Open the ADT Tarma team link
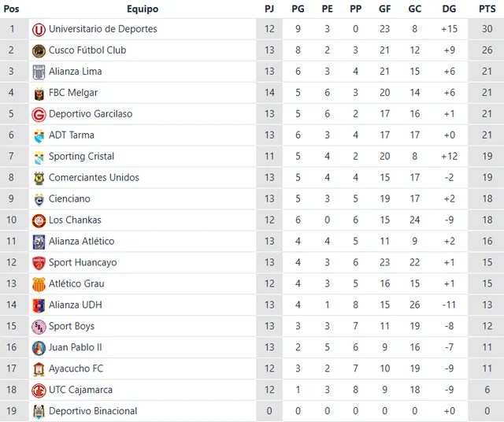This screenshot has width=504, height=422. click(72, 135)
